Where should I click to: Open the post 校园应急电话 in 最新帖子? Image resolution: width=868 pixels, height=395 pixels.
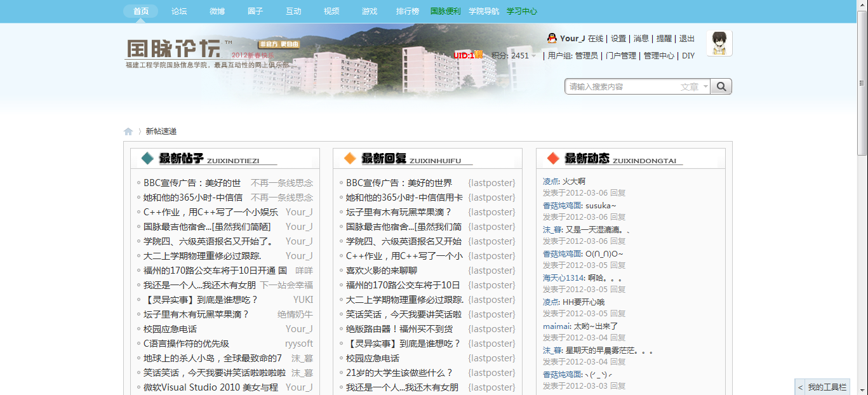click(170, 329)
